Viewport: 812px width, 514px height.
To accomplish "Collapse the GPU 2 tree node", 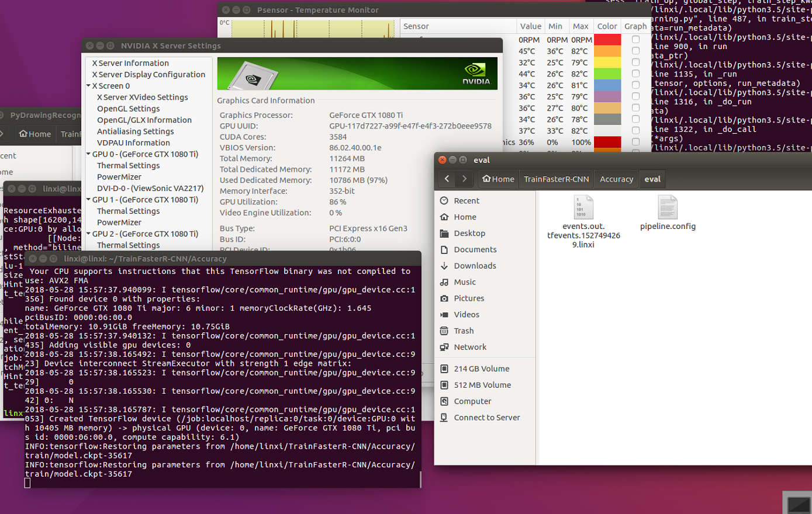I will pyautogui.click(x=88, y=234).
